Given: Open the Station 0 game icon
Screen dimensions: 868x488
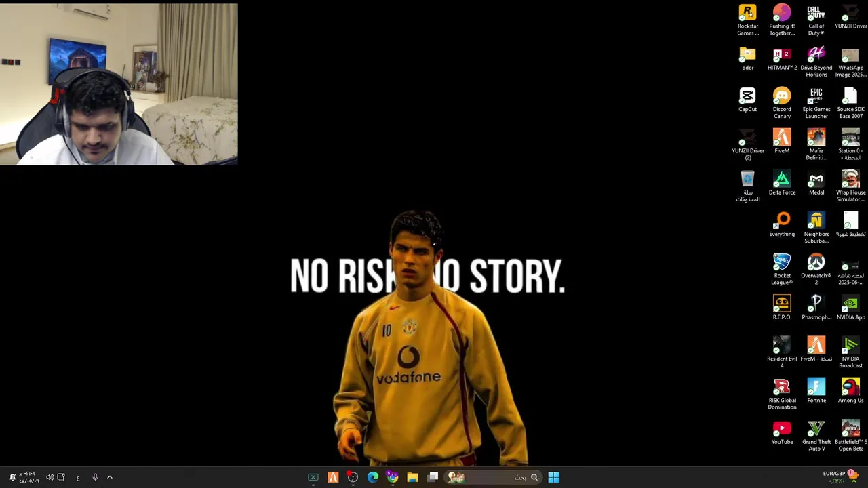Looking at the screenshot, I should click(850, 145).
